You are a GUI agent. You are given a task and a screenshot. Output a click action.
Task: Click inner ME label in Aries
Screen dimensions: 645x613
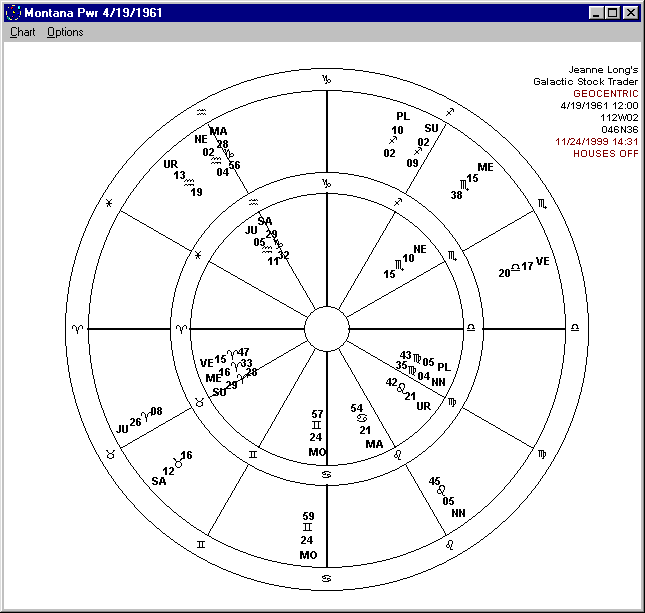pyautogui.click(x=213, y=378)
